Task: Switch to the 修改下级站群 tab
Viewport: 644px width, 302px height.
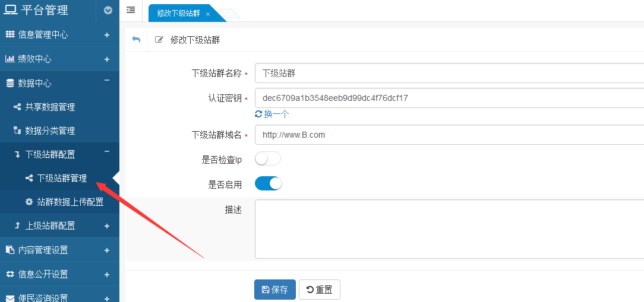Action: tap(178, 13)
